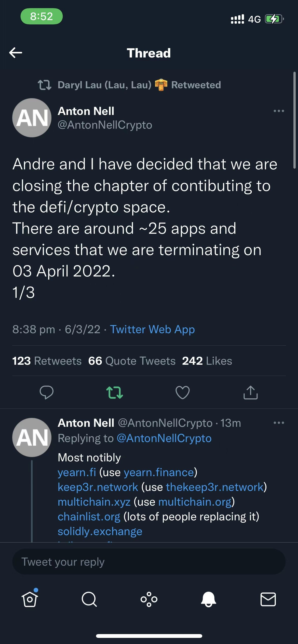This screenshot has height=644, width=298.
Task: Open the solidly.exchange link
Action: [100, 531]
